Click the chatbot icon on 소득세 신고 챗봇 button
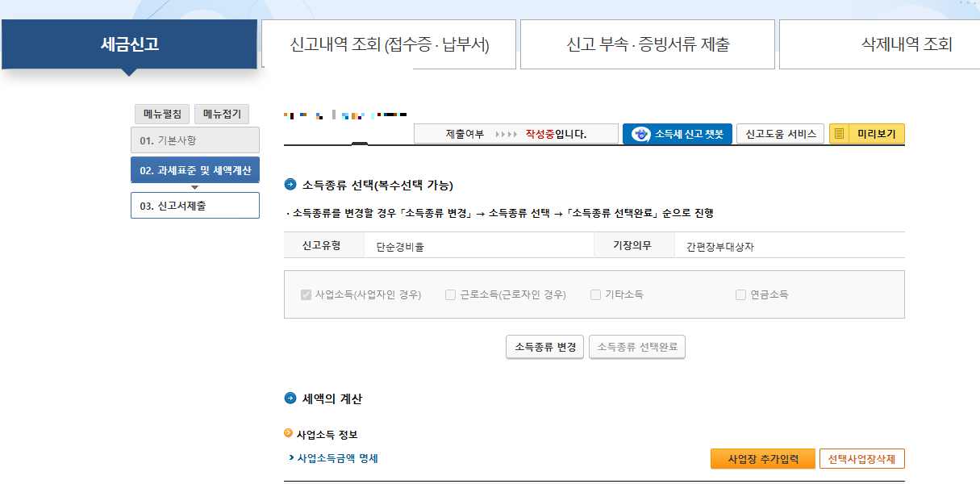 (x=640, y=134)
